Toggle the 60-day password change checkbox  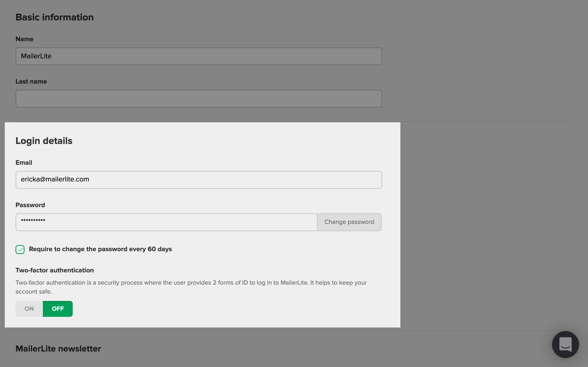pyautogui.click(x=20, y=249)
